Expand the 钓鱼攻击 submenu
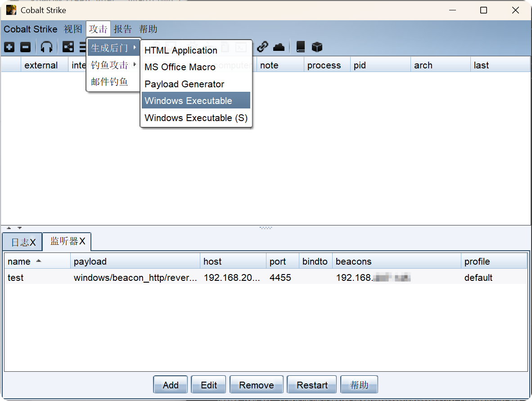Screen dimensions: 532x401 [x=113, y=65]
